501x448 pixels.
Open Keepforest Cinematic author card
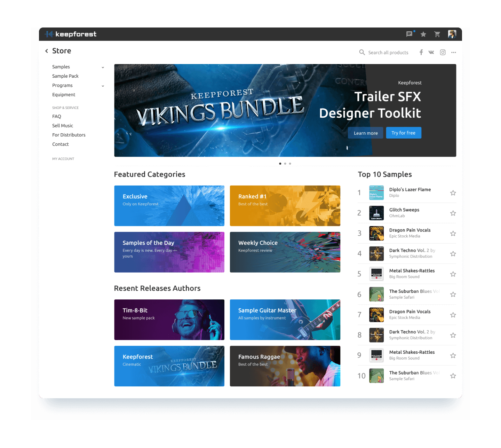pos(169,366)
